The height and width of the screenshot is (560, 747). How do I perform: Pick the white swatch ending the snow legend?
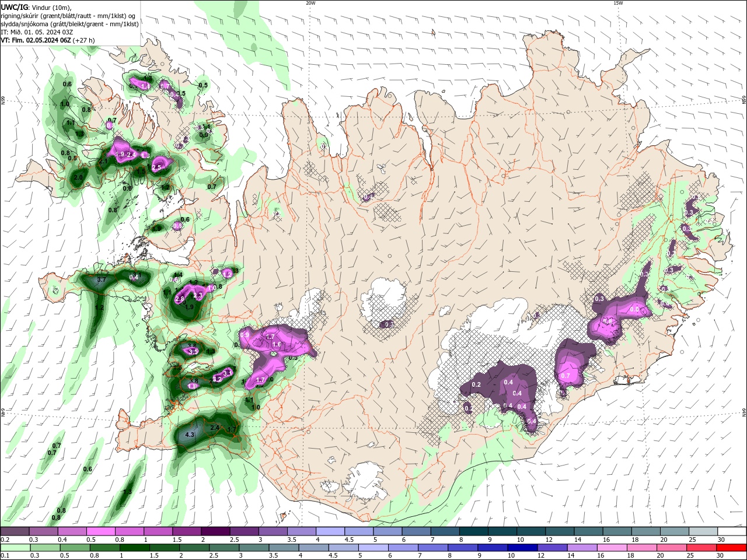pyautogui.click(x=732, y=531)
